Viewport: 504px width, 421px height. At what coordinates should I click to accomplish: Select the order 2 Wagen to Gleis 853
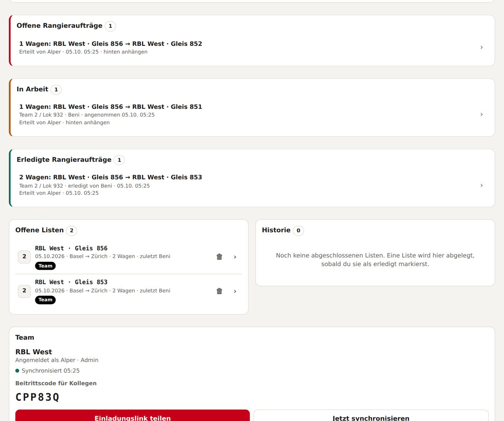252,185
